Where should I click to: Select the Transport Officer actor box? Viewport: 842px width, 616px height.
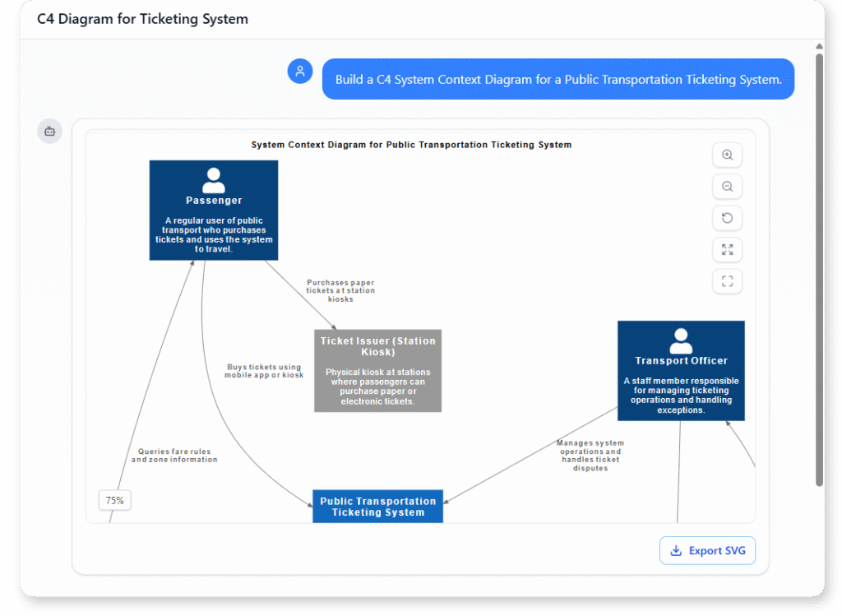tap(681, 370)
